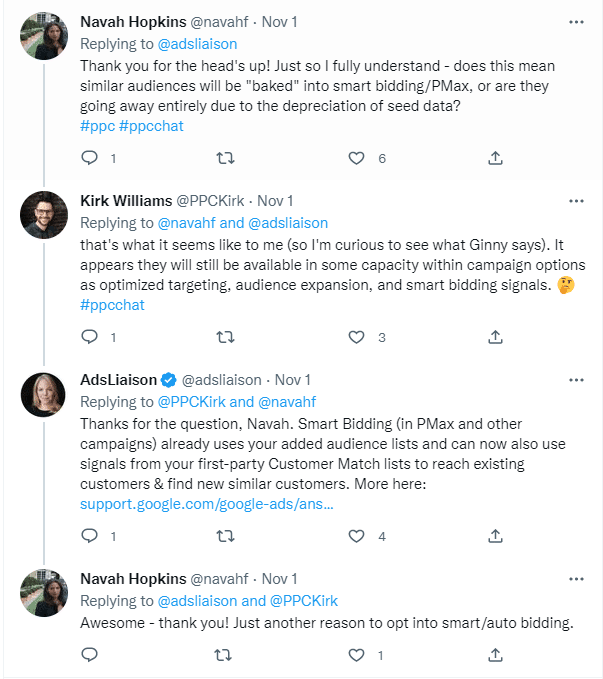The height and width of the screenshot is (679, 603).
Task: Retweet Kirk Williams' tweet
Action: pos(225,337)
